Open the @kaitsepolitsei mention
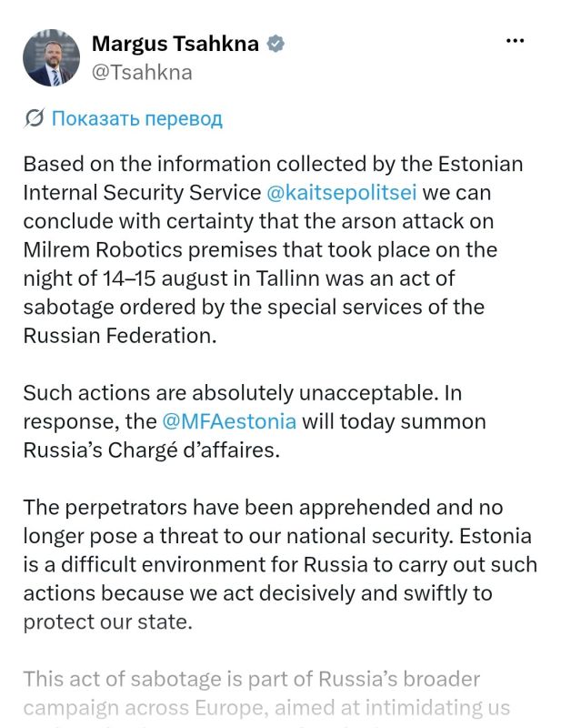The height and width of the screenshot is (728, 561). click(342, 193)
